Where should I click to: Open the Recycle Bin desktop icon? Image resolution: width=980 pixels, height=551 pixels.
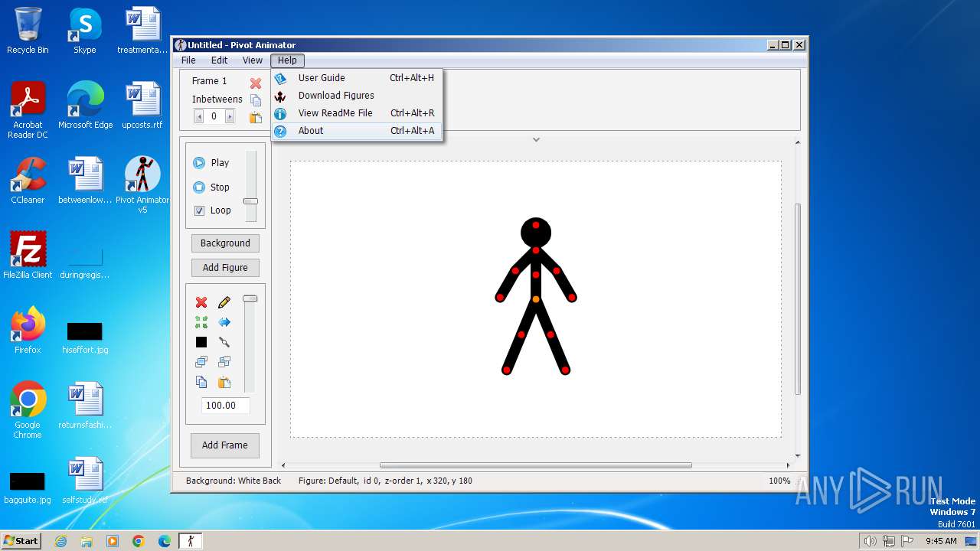[x=28, y=31]
